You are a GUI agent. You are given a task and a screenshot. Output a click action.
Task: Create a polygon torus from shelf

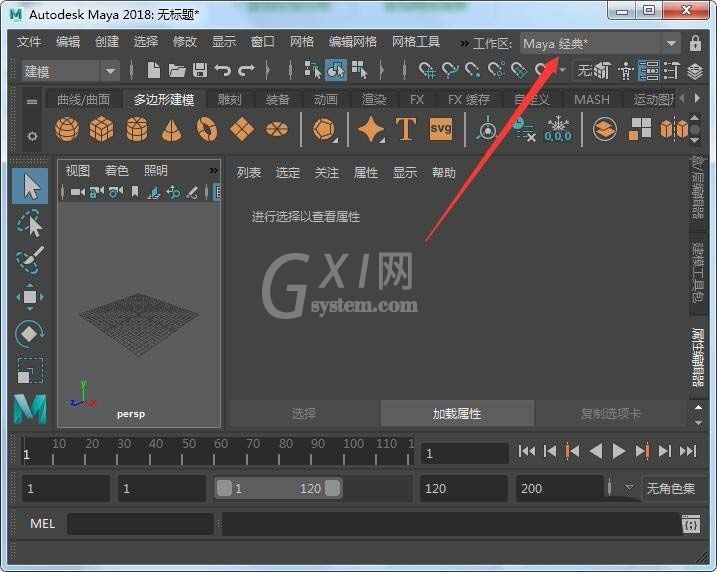pyautogui.click(x=207, y=129)
